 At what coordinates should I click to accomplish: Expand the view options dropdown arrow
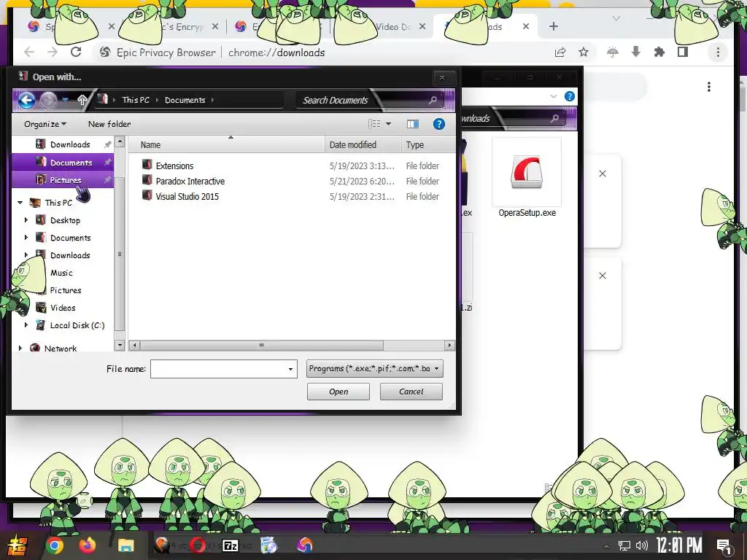pos(388,124)
